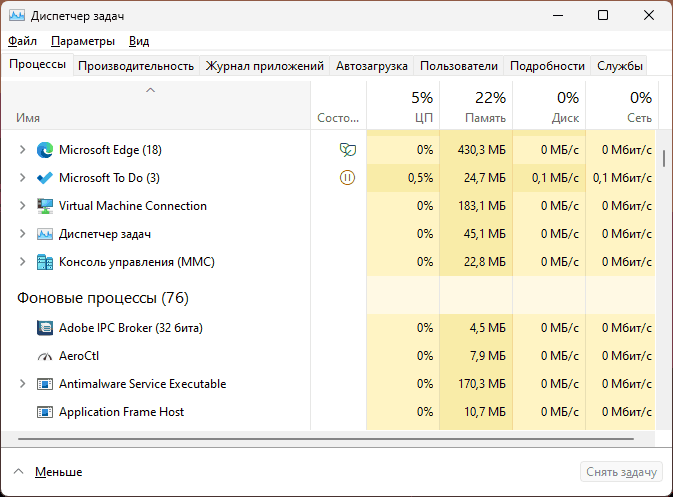Click the 24,7 МБ memory value
Image resolution: width=673 pixels, height=497 pixels.
point(485,178)
